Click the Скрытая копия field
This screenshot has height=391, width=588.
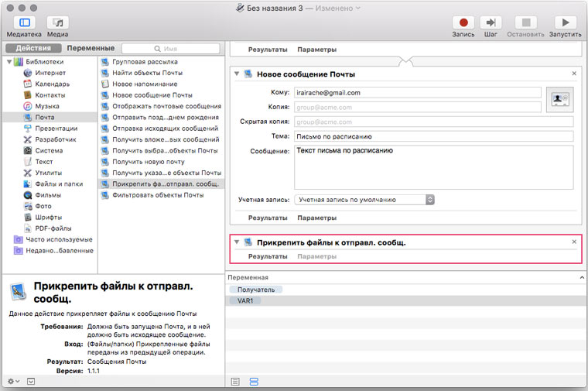434,122
